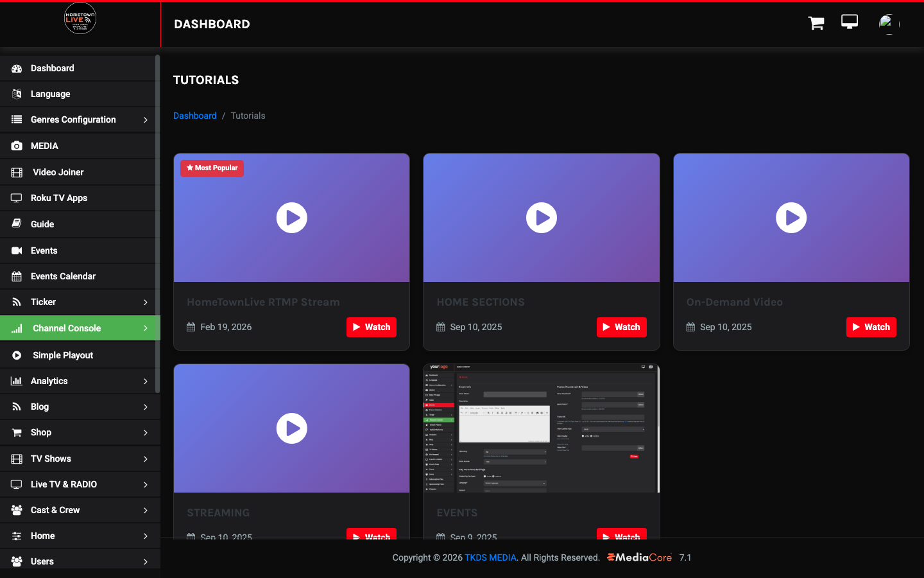Open the EVENTS tutorial screenshot thumbnail
Viewport: 924px width, 578px height.
coord(542,428)
